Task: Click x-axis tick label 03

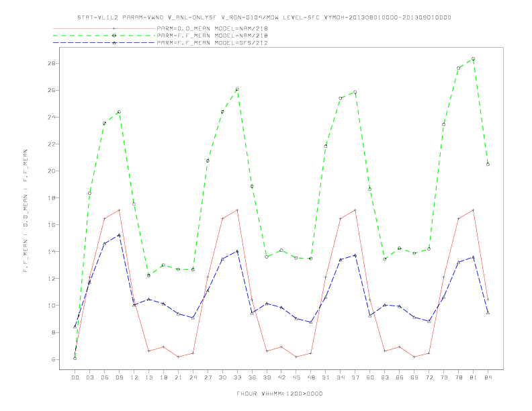Action: tap(90, 377)
